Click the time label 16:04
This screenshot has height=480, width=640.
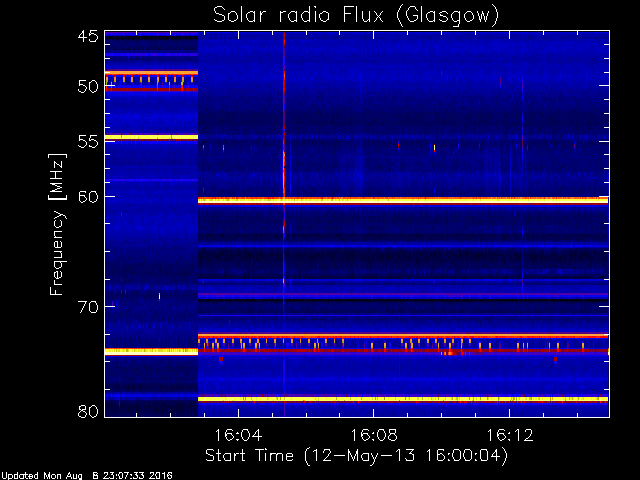click(x=238, y=435)
